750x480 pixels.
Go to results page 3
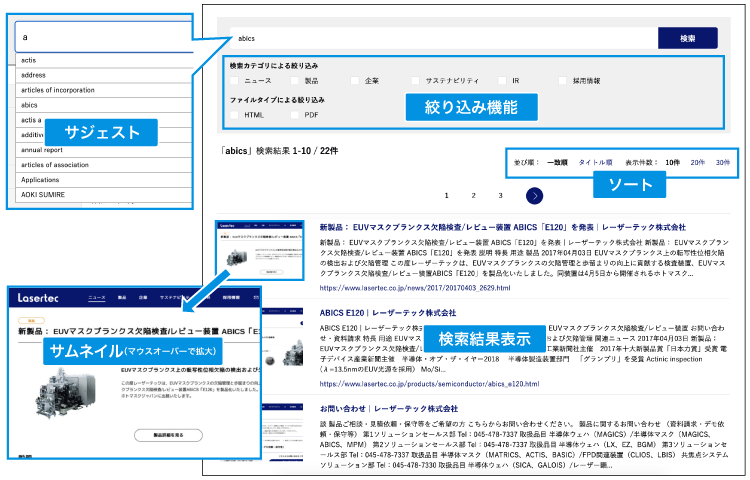500,196
